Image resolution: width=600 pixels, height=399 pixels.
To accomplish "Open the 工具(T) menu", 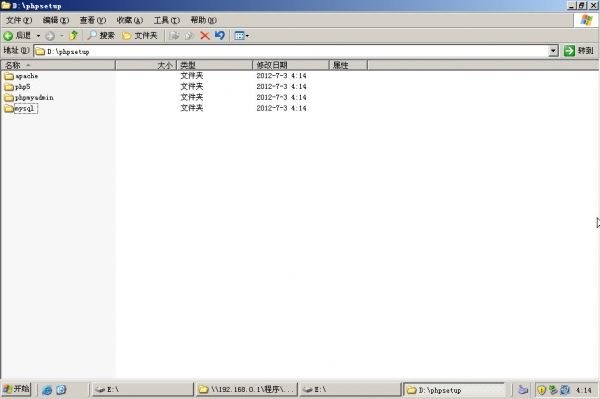I will tap(167, 20).
